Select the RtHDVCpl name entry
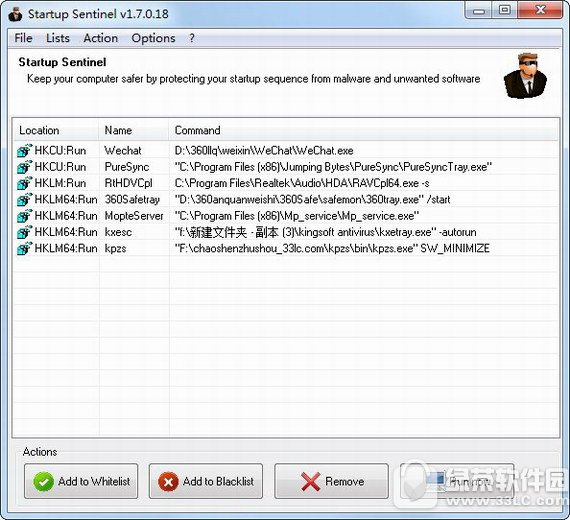 [x=128, y=183]
